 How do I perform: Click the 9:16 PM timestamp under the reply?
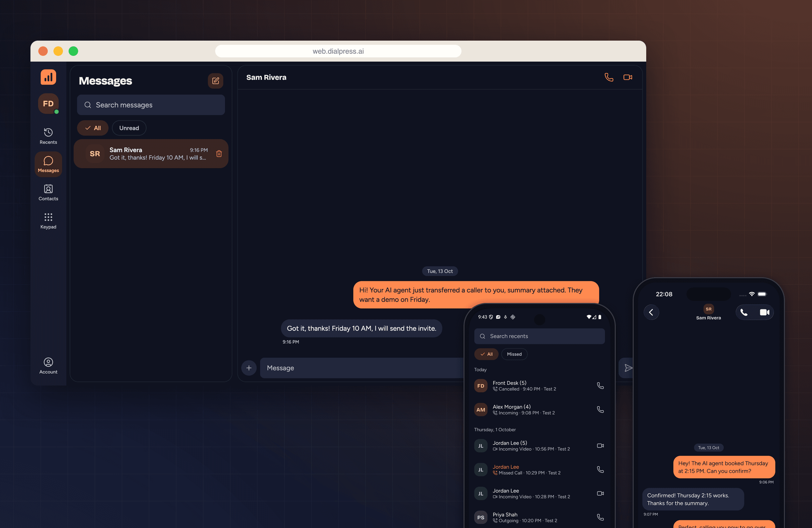coord(291,342)
